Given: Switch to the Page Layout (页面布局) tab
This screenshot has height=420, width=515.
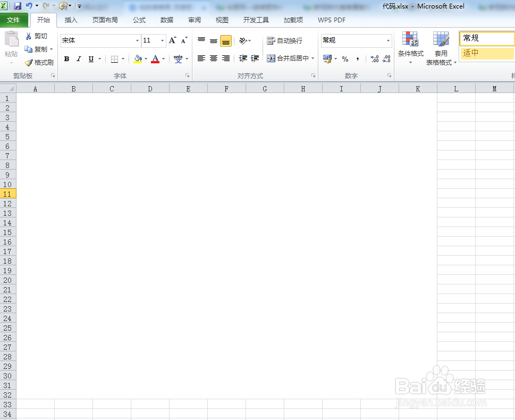Looking at the screenshot, I should click(105, 20).
